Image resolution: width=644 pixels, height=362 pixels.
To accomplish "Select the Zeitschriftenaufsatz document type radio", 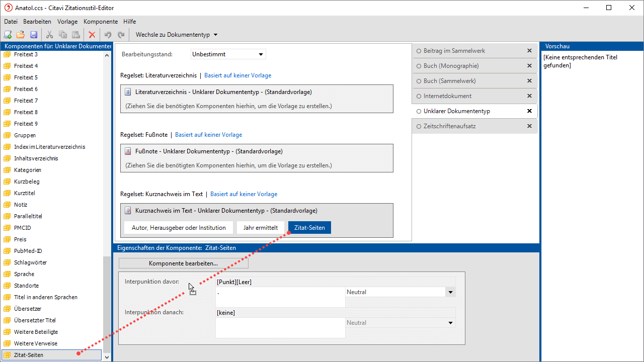I will [419, 126].
